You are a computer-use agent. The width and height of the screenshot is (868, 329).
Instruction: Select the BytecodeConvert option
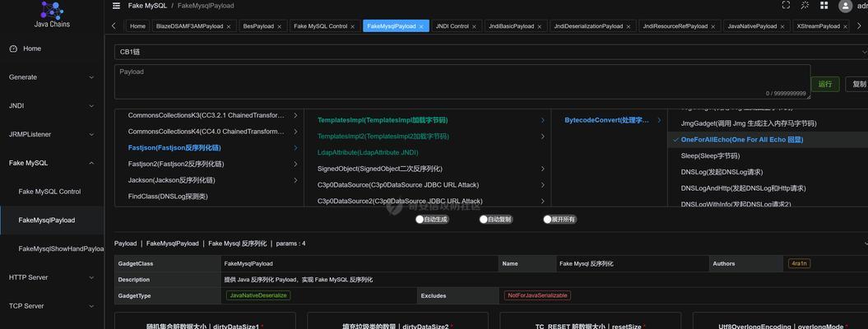pos(610,120)
